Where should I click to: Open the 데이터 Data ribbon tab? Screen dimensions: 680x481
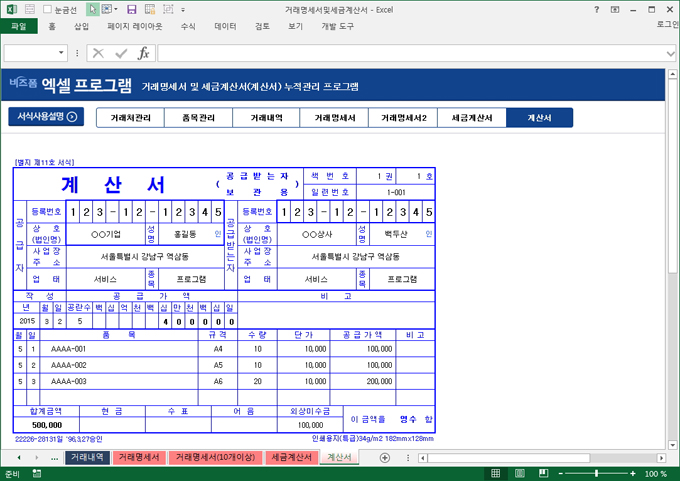pos(226,26)
